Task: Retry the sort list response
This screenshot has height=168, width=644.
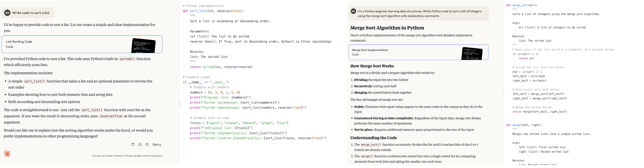Action: tap(157, 145)
